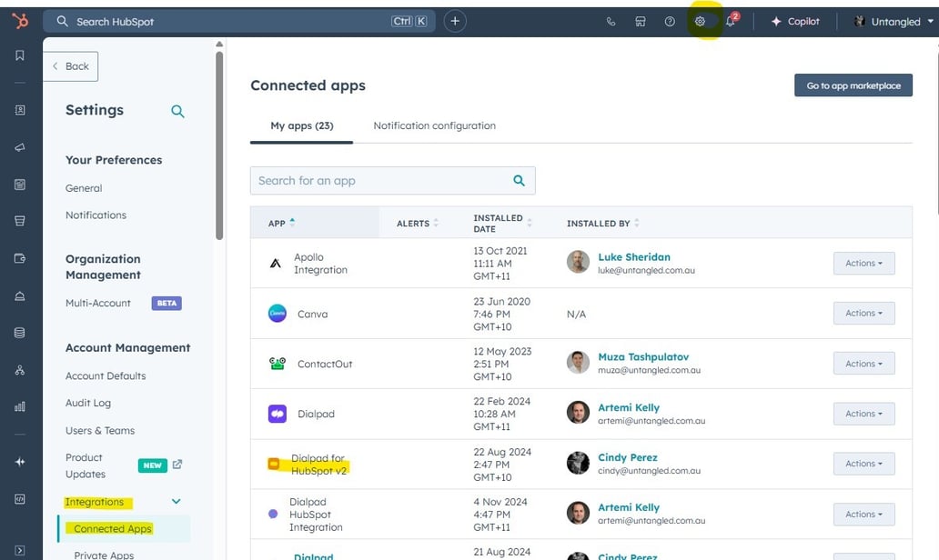This screenshot has height=560, width=939.
Task: Open the bookmarks icon in left rail
Action: pyautogui.click(x=20, y=55)
